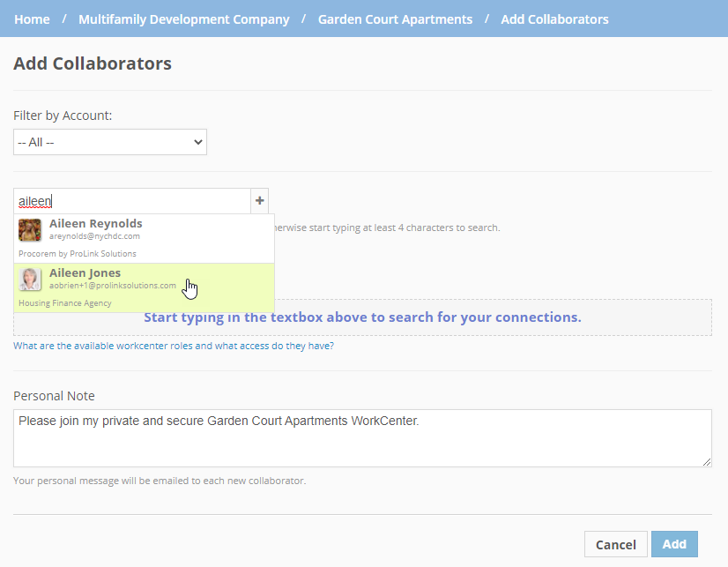Click the areynolds@nychdc.com email entry
This screenshot has height=567, width=728.
(x=94, y=236)
